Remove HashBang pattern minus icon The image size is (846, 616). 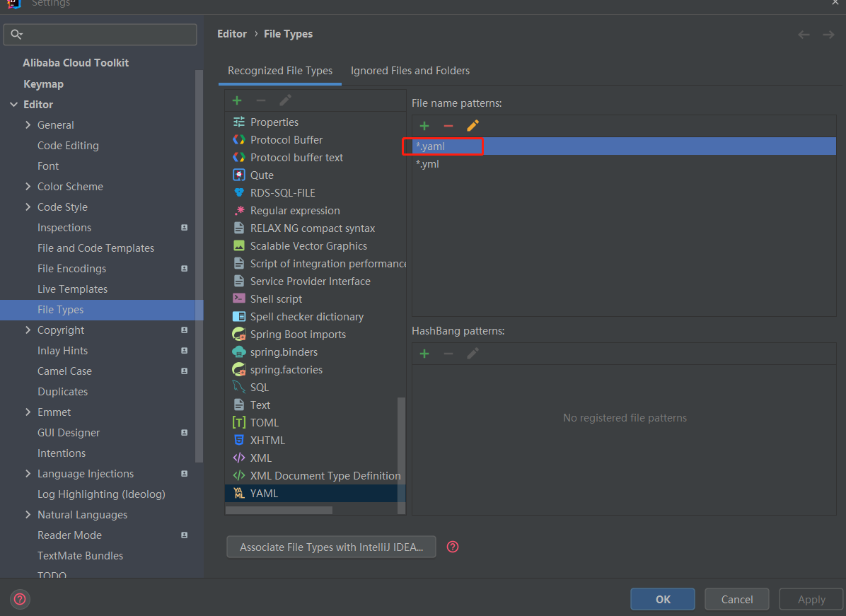pyautogui.click(x=448, y=354)
